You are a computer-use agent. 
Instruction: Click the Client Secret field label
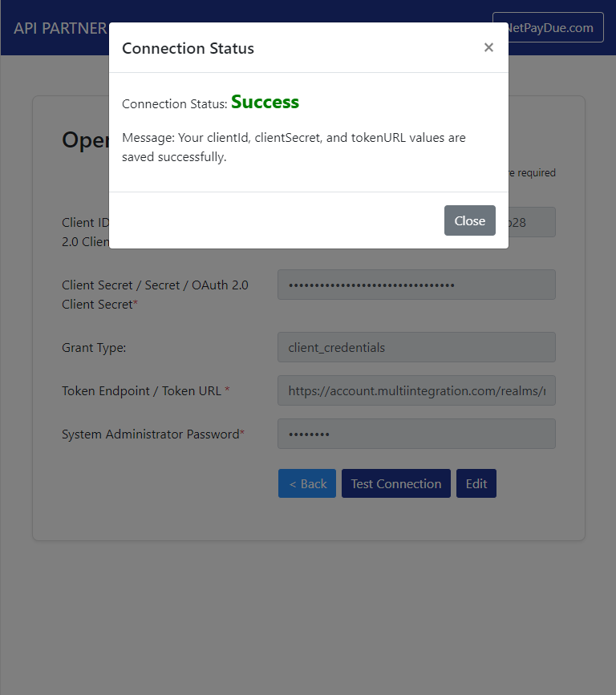point(155,294)
